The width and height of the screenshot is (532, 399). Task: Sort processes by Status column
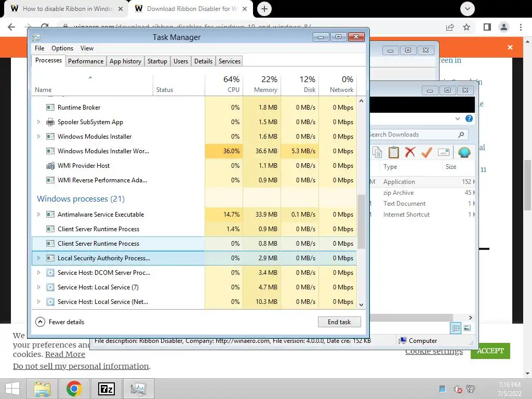[179, 84]
